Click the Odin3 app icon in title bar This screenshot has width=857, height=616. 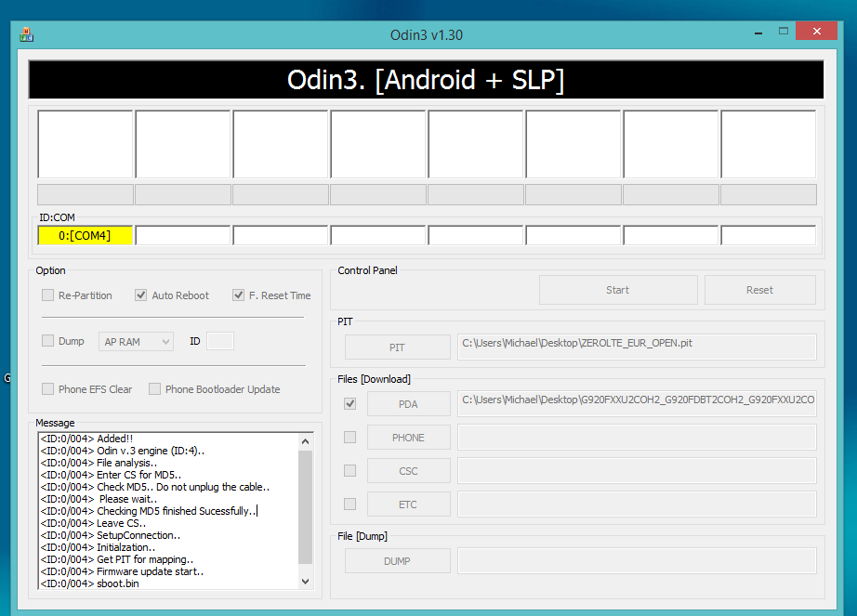click(x=26, y=35)
